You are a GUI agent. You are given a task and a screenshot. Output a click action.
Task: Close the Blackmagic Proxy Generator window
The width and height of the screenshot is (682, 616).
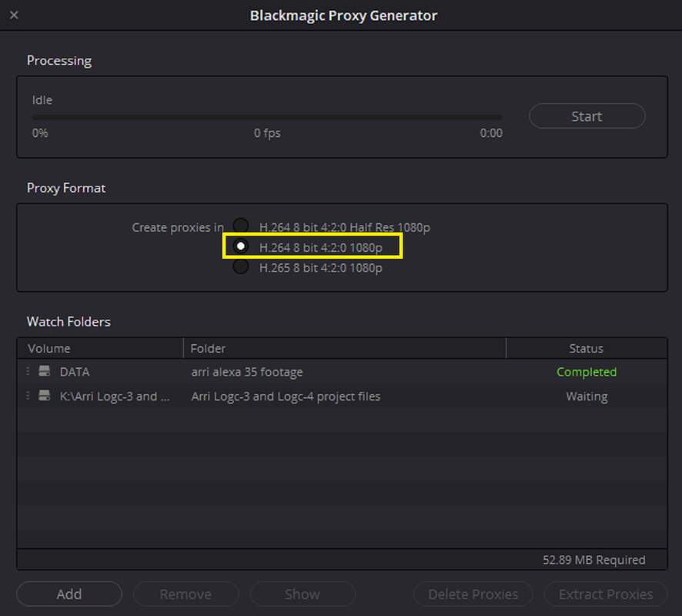(x=14, y=15)
